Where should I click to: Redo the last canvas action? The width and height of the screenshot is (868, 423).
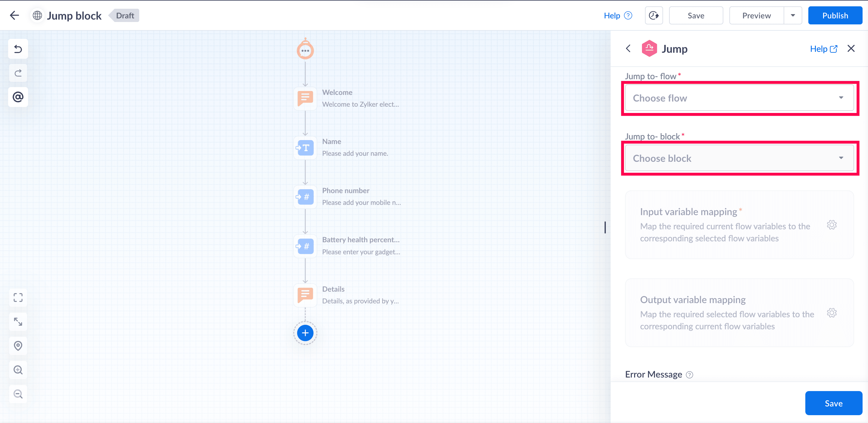(x=18, y=73)
